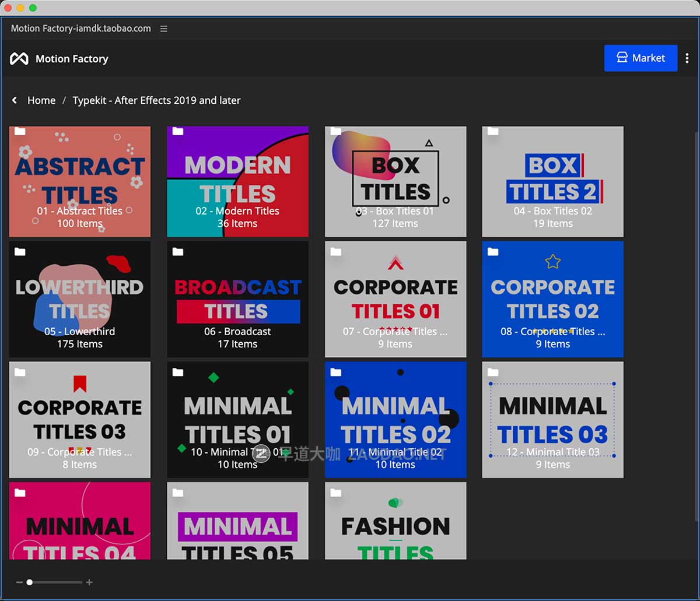Click folder icon on Fashion Titles card

pyautogui.click(x=335, y=493)
